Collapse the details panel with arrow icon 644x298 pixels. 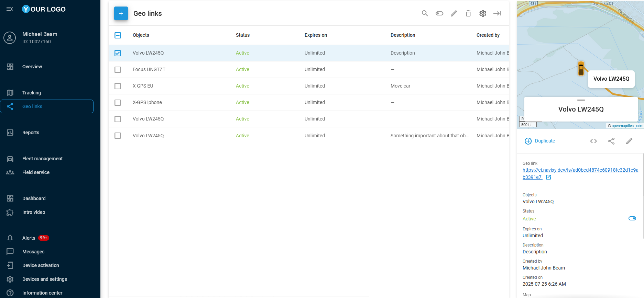pyautogui.click(x=497, y=13)
